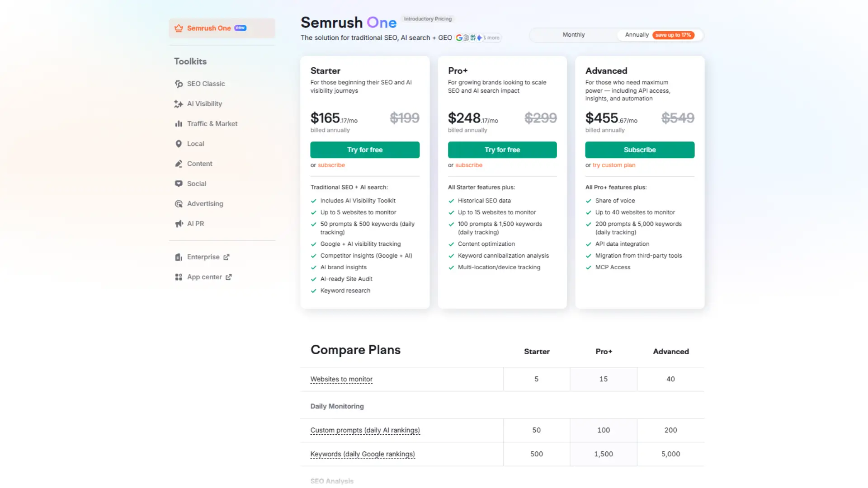The image size is (868, 488).
Task: Expand the search engines 'more' list
Action: [491, 38]
